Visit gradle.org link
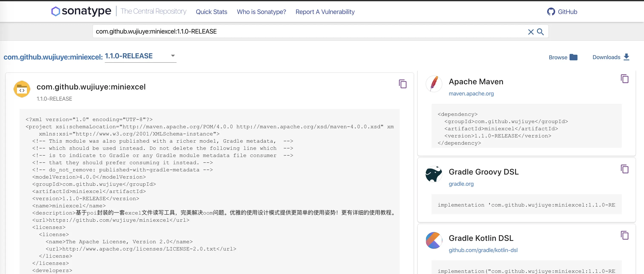644x274 pixels. [x=461, y=184]
